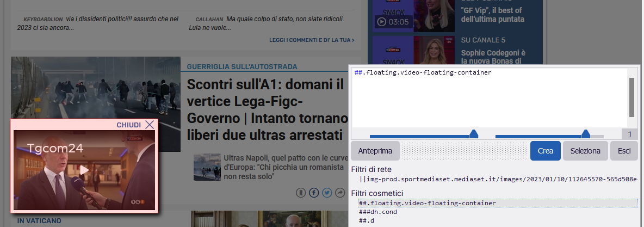The image size is (644, 227).
Task: Share the A1 article on Facebook
Action: (x=314, y=193)
